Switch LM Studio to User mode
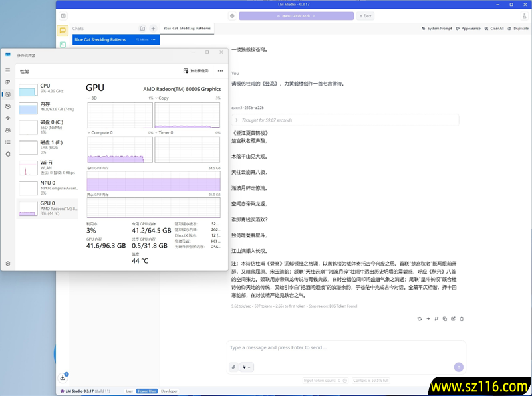532x396 pixels. click(x=130, y=391)
